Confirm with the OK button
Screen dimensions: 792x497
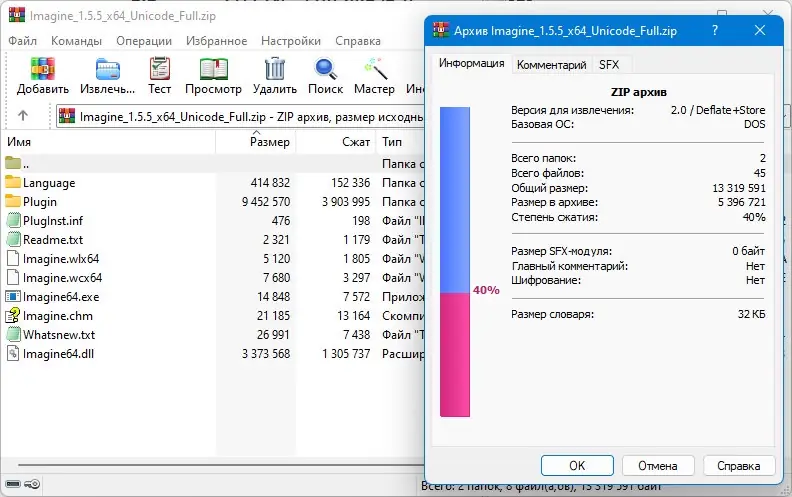point(577,465)
